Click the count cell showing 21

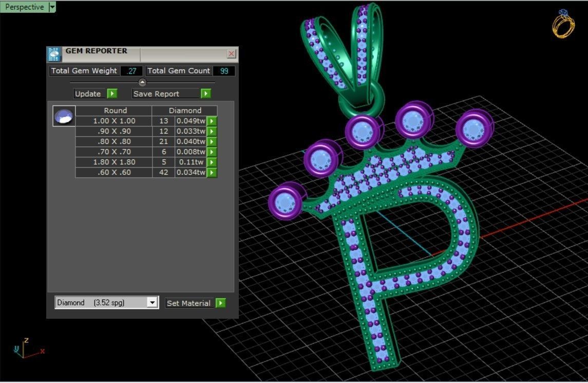pyautogui.click(x=163, y=141)
